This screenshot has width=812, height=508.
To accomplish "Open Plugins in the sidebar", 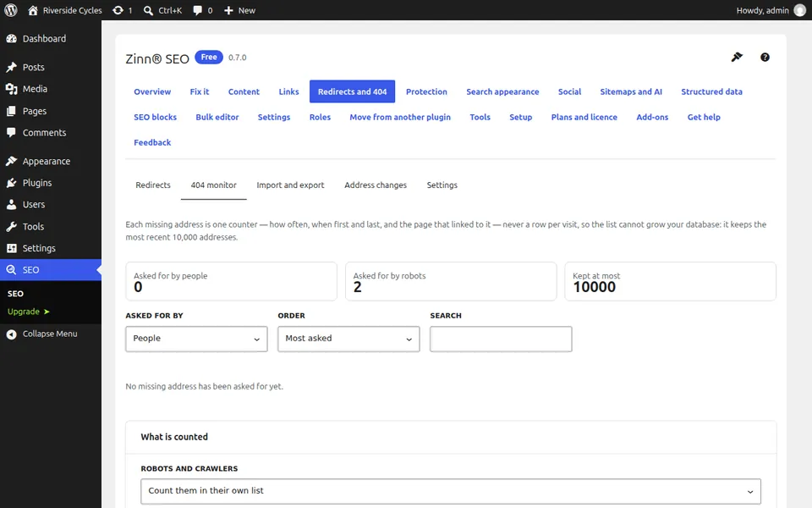I will click(x=51, y=183).
